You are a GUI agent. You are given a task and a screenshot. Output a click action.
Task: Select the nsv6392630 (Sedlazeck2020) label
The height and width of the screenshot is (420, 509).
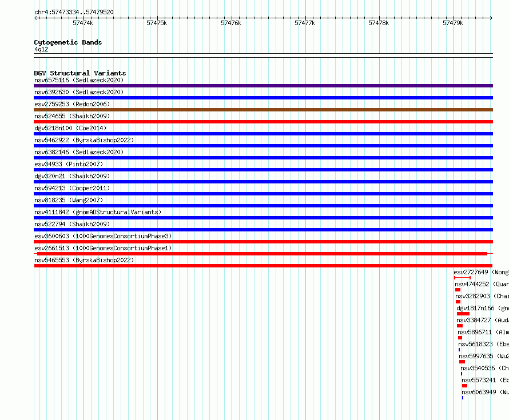[79, 92]
